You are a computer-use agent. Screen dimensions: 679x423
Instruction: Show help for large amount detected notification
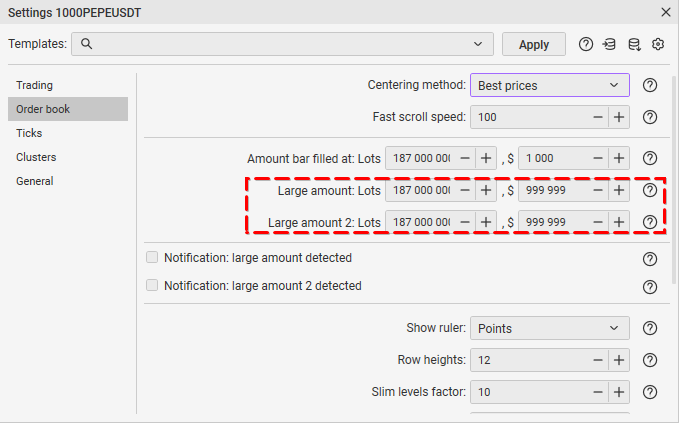(x=650, y=259)
